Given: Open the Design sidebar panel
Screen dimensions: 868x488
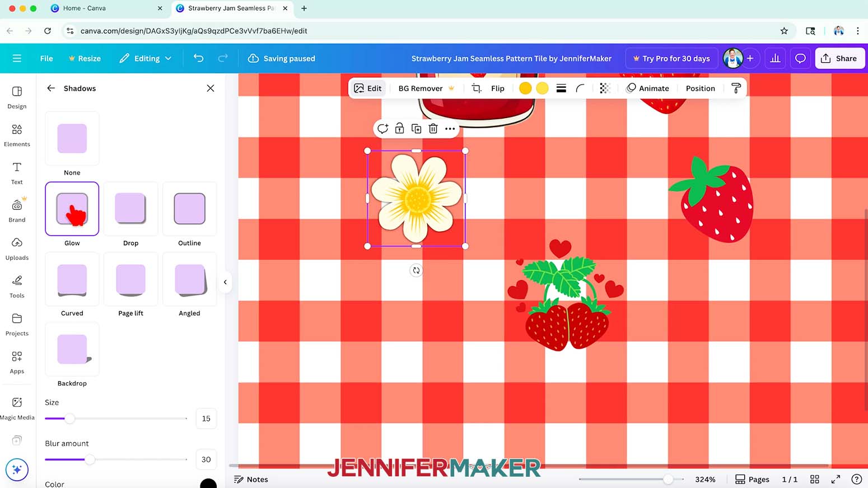Looking at the screenshot, I should [17, 97].
